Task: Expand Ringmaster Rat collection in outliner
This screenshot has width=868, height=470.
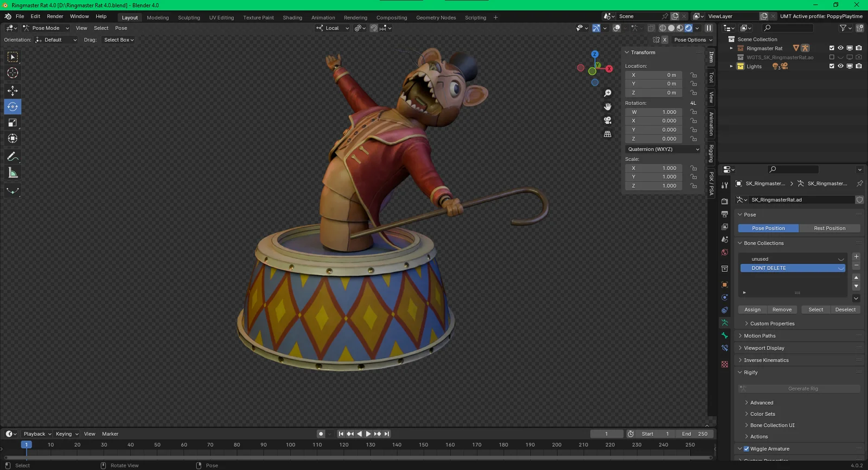Action: 731,48
